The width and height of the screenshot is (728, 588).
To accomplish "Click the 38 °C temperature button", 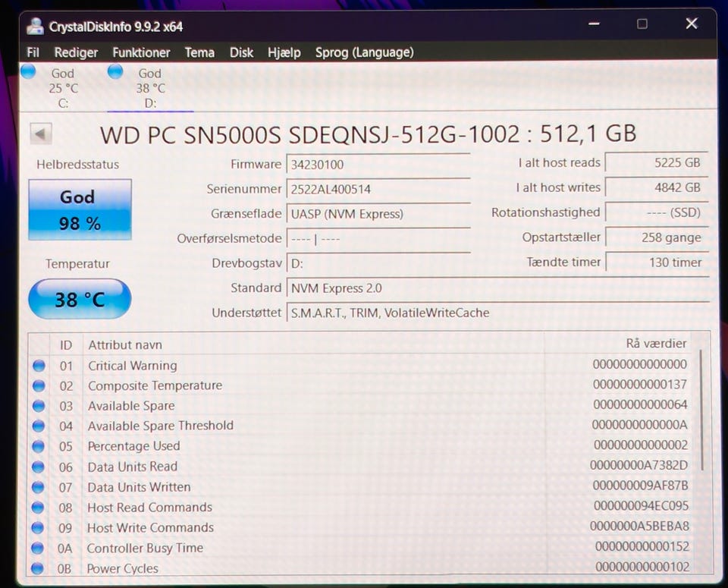I will pyautogui.click(x=80, y=299).
